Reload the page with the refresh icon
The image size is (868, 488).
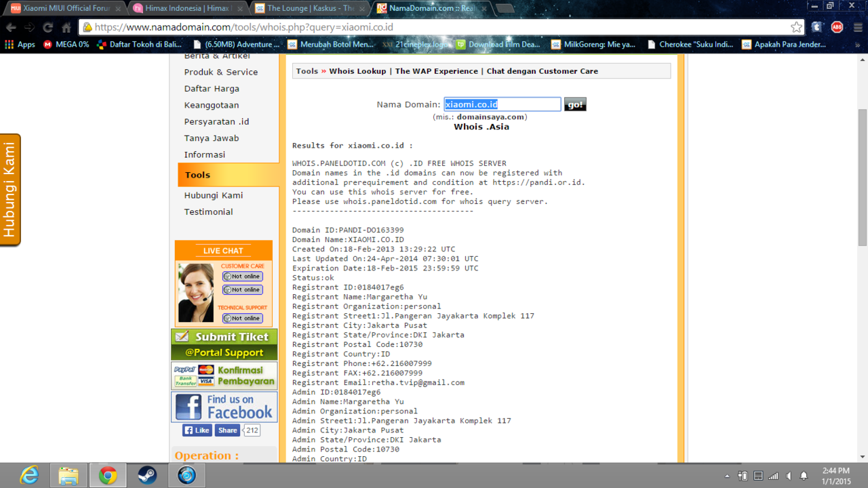point(47,28)
